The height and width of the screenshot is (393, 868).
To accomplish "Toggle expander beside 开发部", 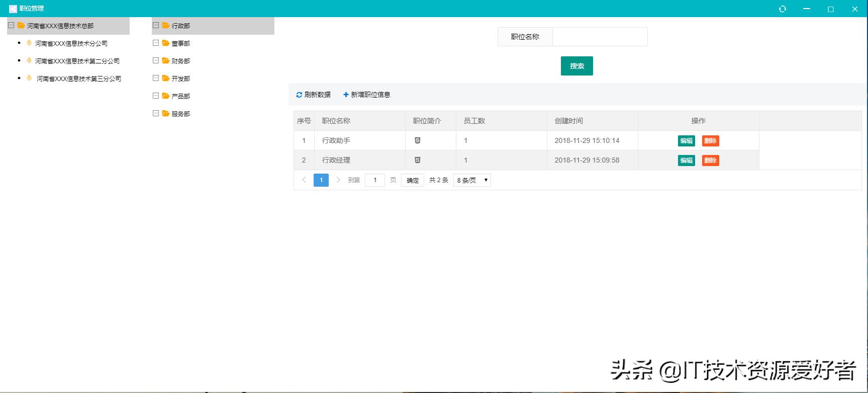I will click(x=156, y=78).
